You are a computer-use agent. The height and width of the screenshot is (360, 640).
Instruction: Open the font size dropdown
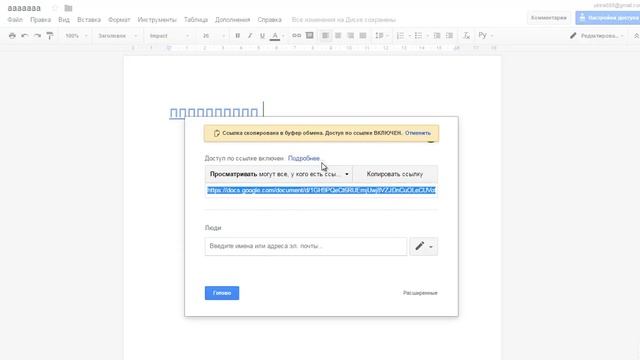tap(213, 36)
